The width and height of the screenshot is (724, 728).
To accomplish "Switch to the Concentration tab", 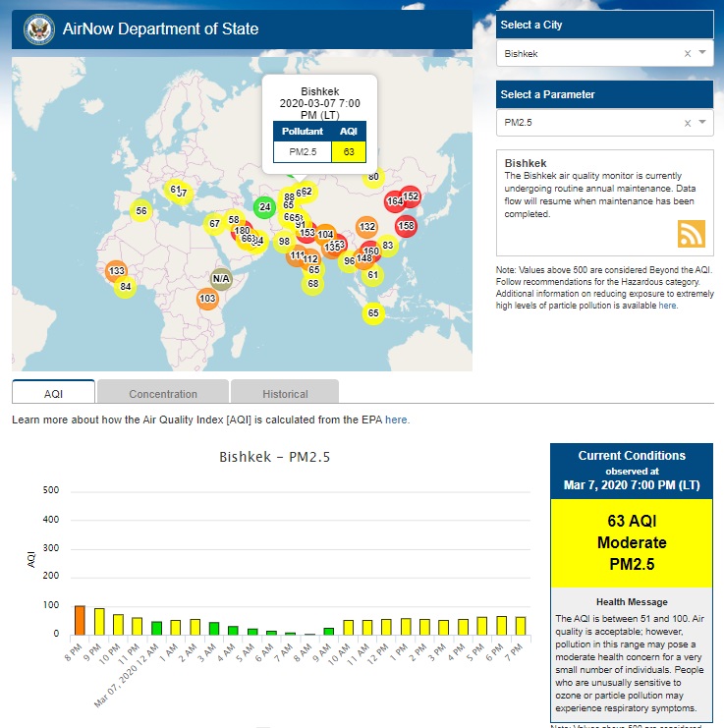I will (163, 393).
